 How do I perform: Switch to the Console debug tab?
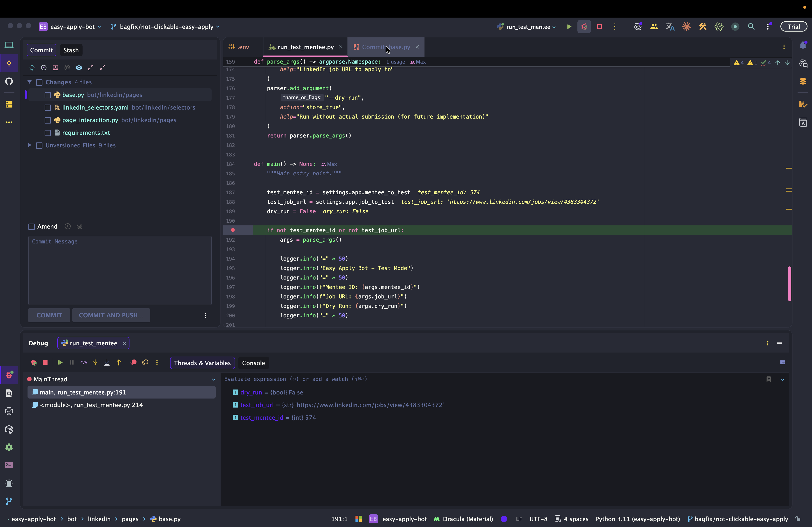click(x=253, y=363)
